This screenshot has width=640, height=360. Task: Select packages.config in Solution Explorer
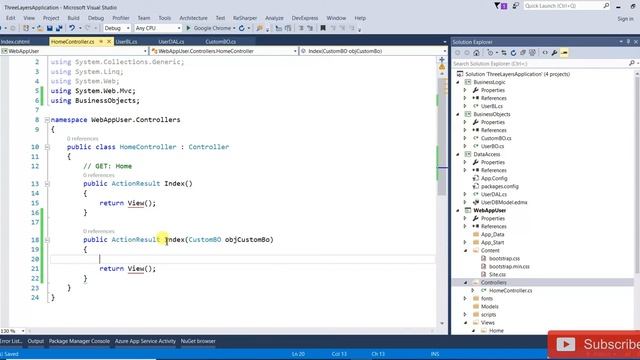(500, 187)
